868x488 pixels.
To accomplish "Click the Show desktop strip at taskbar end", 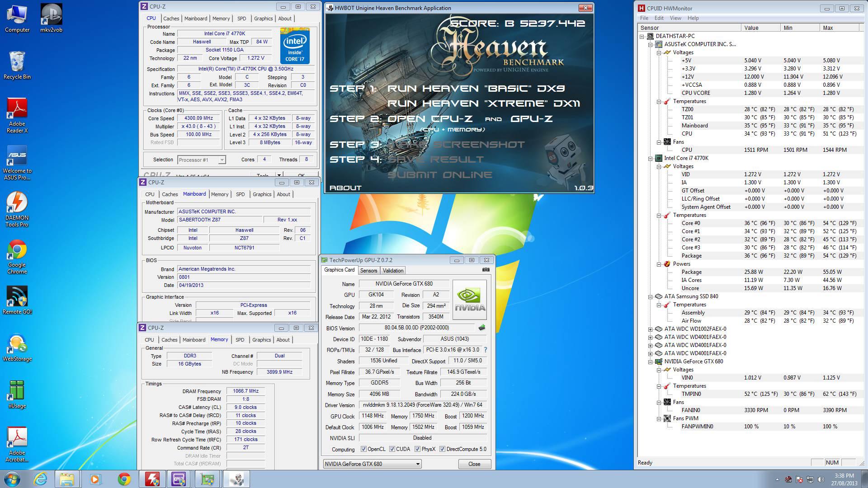I will [x=864, y=479].
